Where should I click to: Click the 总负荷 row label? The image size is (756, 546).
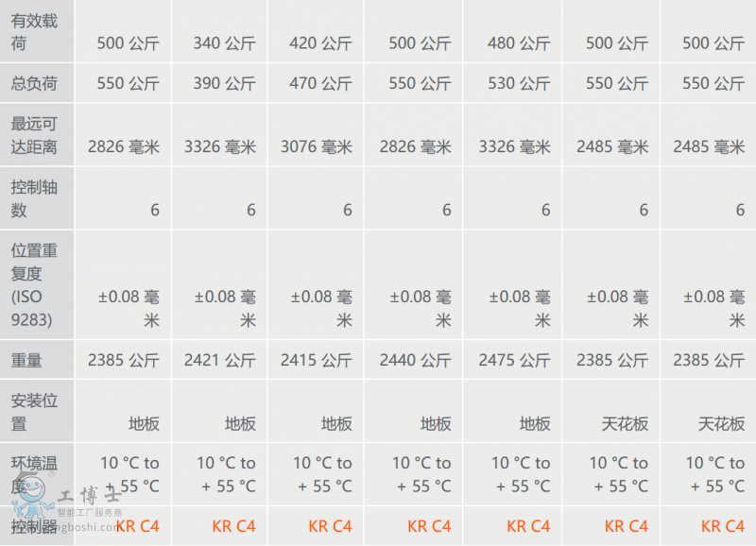tap(34, 83)
